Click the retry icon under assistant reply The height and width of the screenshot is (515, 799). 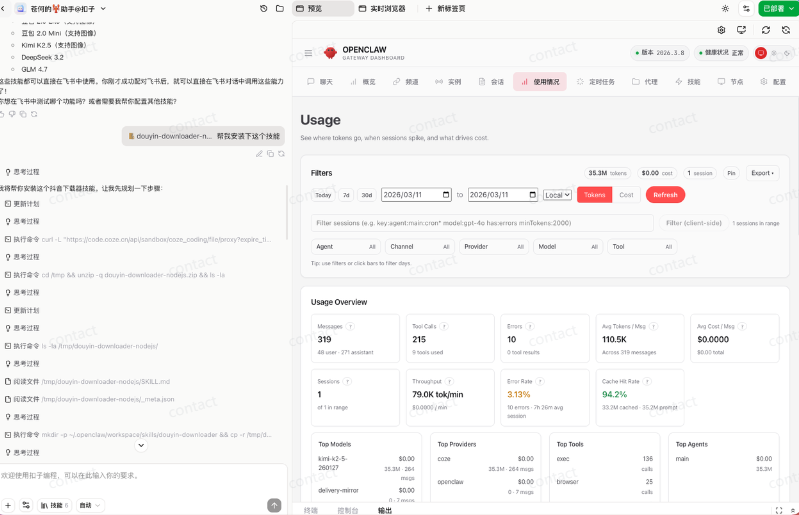(x=34, y=114)
